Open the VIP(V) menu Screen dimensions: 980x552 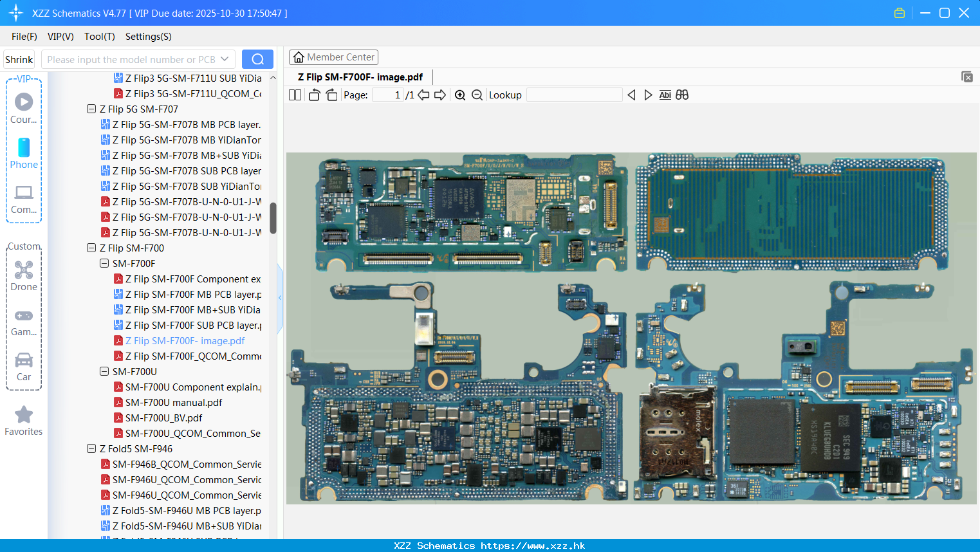click(60, 37)
